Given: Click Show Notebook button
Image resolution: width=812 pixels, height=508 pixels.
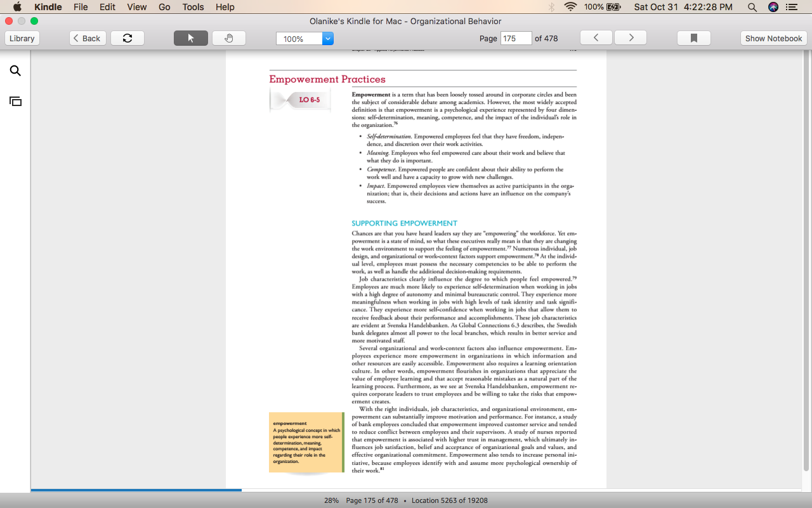Looking at the screenshot, I should (773, 38).
